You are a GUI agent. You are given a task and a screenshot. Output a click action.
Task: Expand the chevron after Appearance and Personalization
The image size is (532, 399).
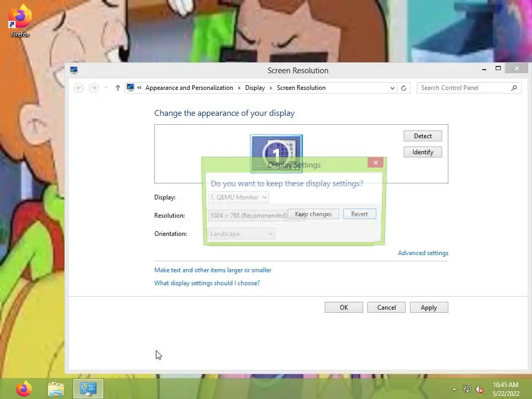pyautogui.click(x=239, y=88)
